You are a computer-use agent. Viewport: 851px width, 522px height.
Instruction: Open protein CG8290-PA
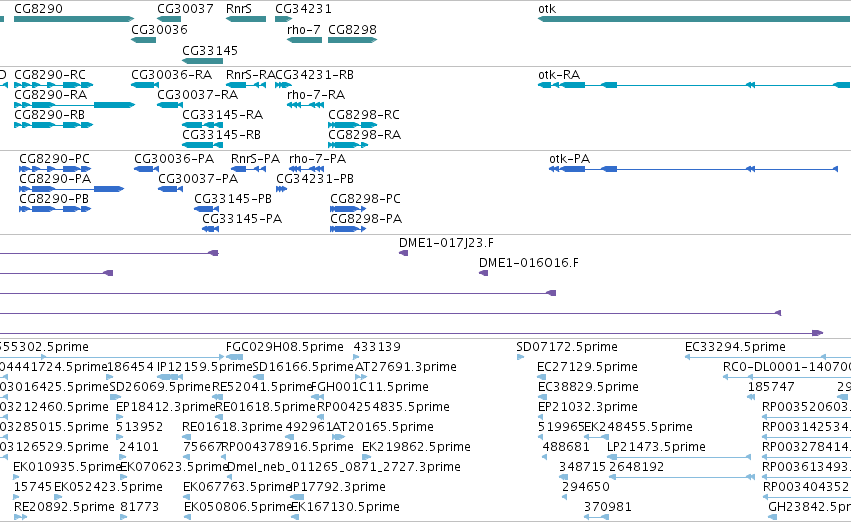click(x=55, y=179)
